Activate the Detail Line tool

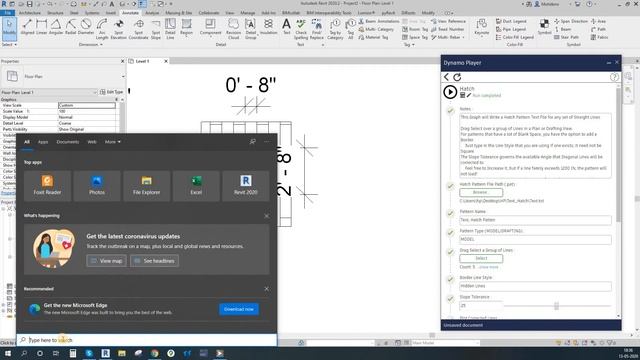(x=170, y=29)
